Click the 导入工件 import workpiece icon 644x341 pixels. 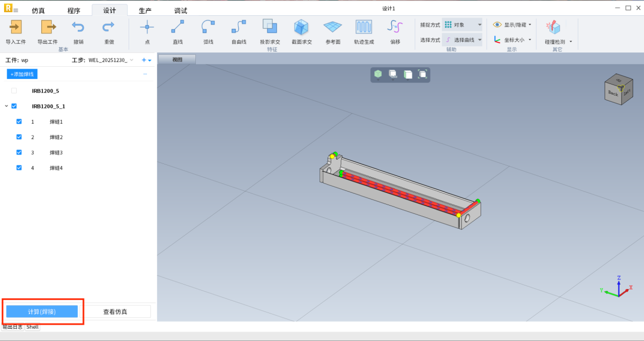16,27
